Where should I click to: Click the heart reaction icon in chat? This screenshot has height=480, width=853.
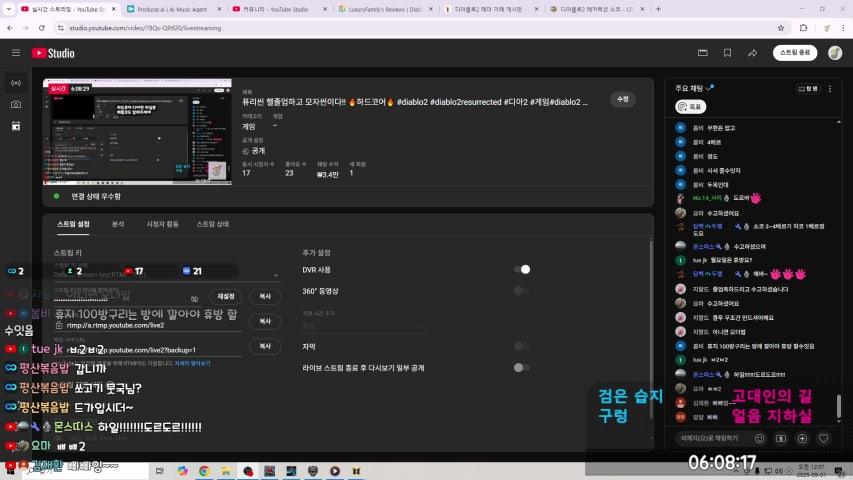pos(823,438)
